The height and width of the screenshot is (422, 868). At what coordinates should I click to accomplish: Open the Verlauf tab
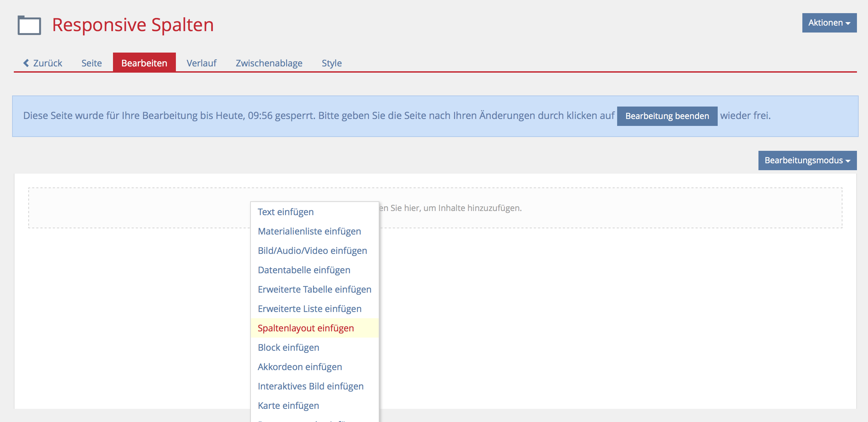201,63
